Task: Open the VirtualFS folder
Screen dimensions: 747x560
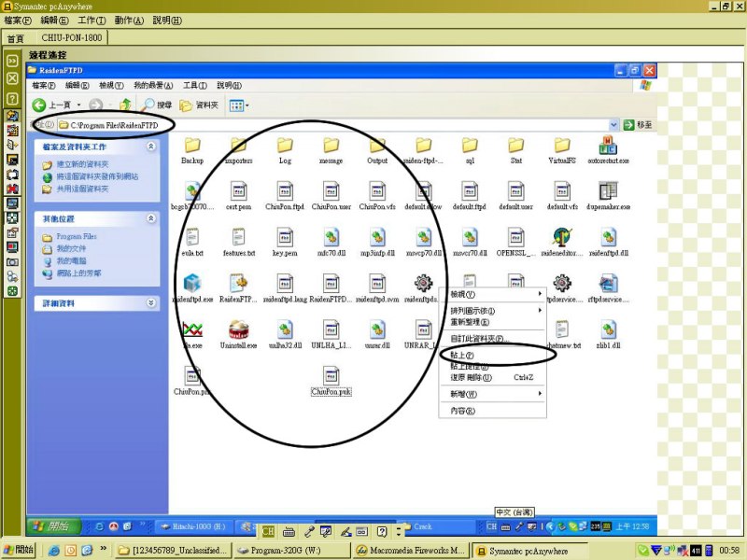Action: (562, 150)
